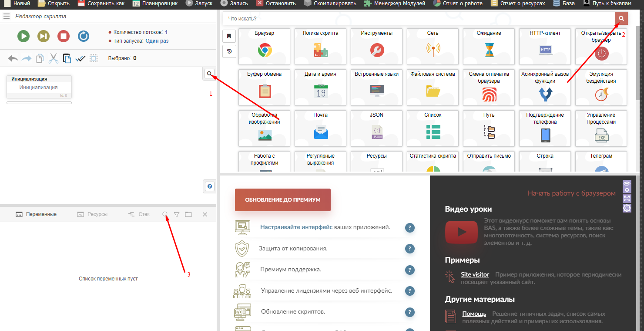Screen dimensions: 644x331
Task: Open the hamburger menu near Редактор скрипта
Action: tap(7, 17)
